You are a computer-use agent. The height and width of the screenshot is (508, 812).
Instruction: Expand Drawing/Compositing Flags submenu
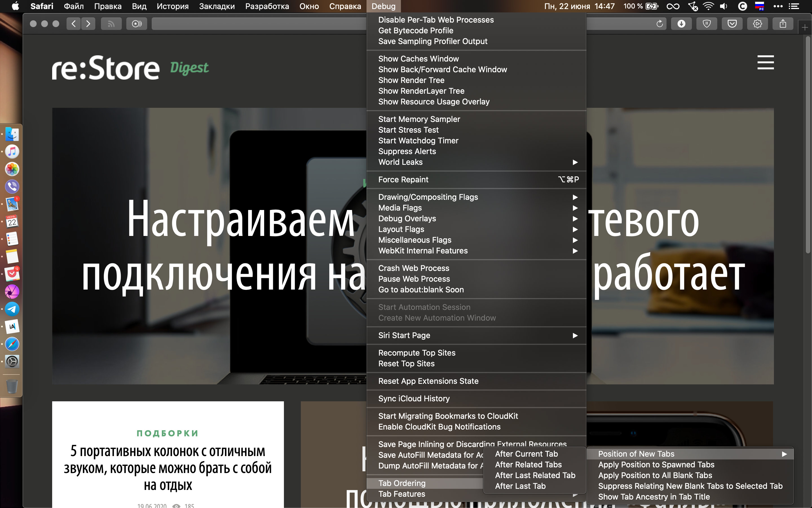tap(476, 197)
